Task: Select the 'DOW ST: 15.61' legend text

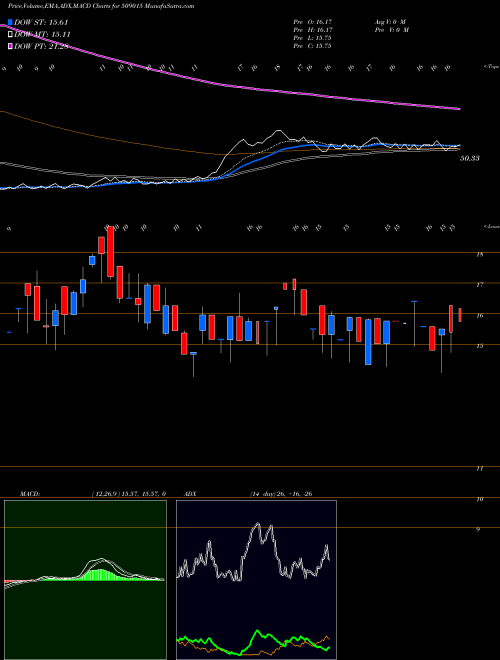Action: point(41,22)
